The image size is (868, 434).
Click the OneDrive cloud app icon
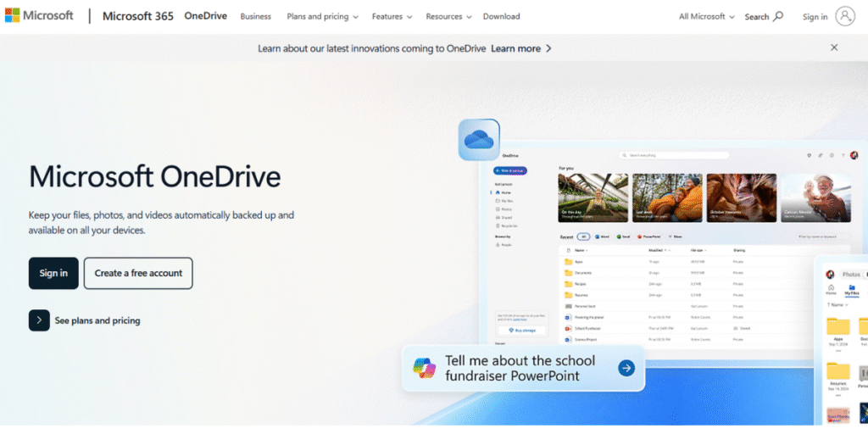click(x=479, y=140)
